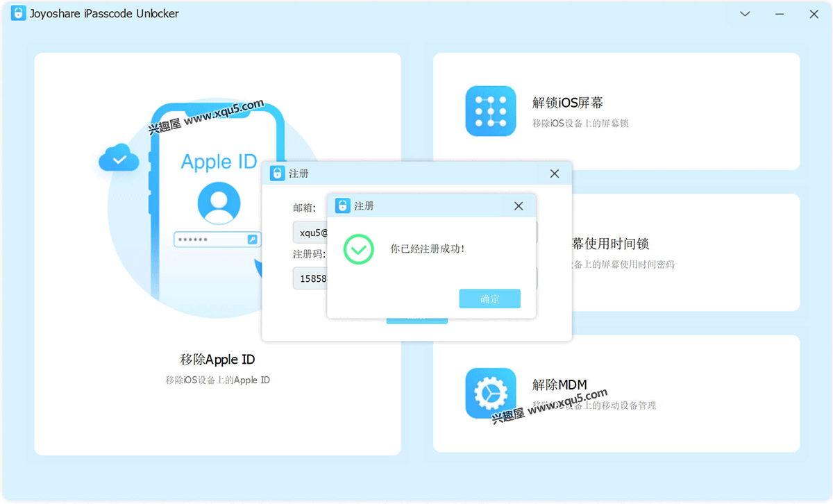Click the 解除MDM gear icon
This screenshot has height=504, width=833.
(x=491, y=393)
